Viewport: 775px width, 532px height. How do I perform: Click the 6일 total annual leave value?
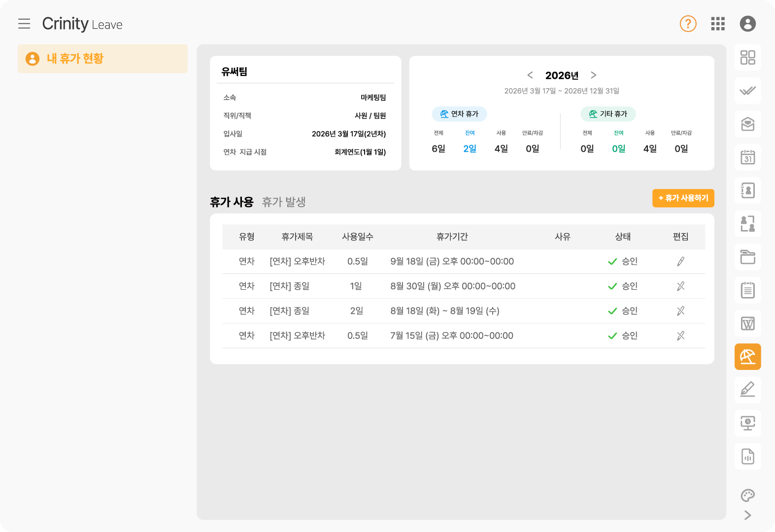[438, 149]
